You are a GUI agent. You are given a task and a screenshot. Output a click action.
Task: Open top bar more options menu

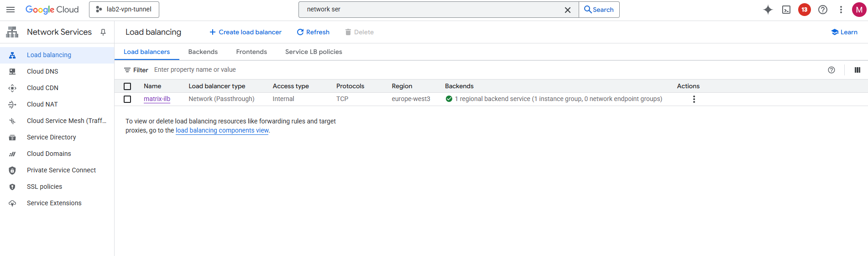(x=841, y=10)
